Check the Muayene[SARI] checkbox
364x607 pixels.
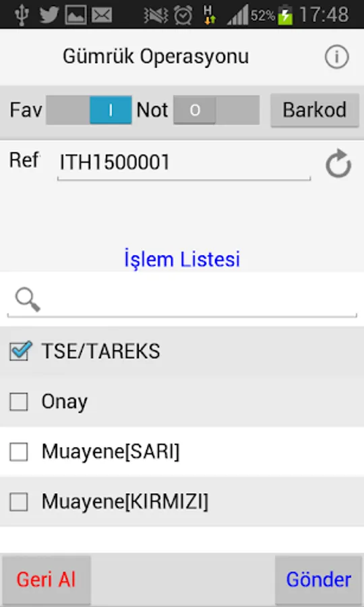tap(19, 452)
